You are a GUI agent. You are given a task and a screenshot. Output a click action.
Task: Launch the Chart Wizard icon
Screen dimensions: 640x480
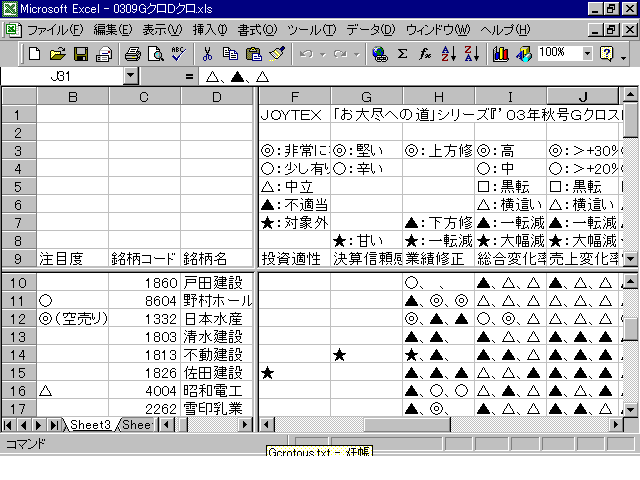[500, 54]
